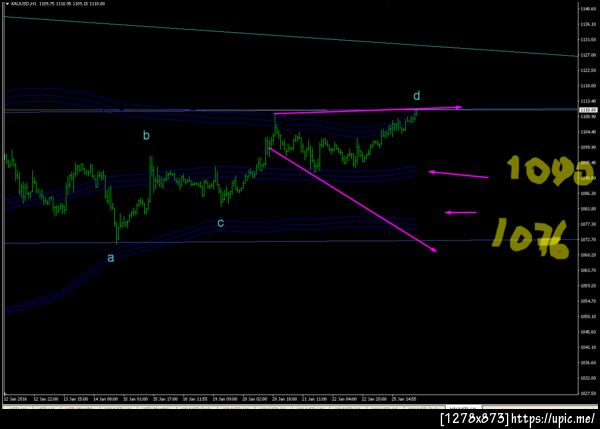Click price axis value 1118.00
The width and height of the screenshot is (600, 429).
588,86
